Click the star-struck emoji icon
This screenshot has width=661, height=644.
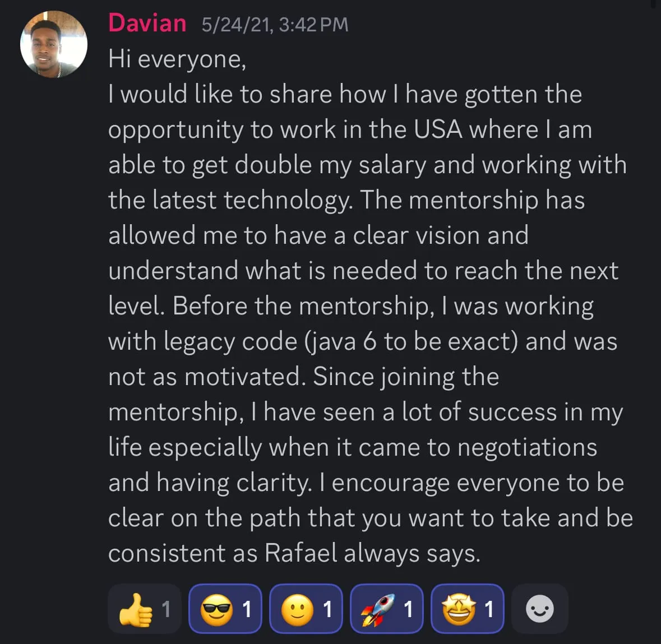click(459, 609)
